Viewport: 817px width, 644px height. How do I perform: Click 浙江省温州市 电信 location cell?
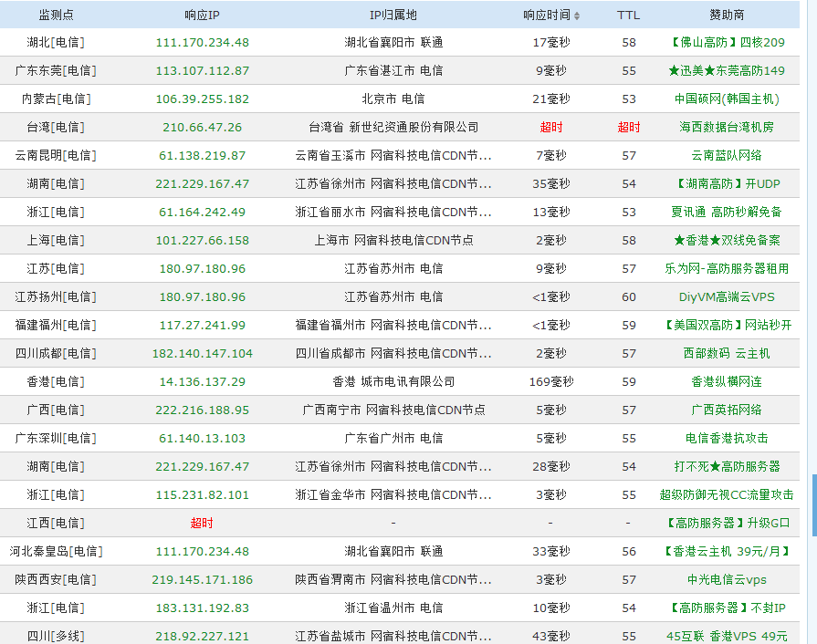[x=393, y=608]
